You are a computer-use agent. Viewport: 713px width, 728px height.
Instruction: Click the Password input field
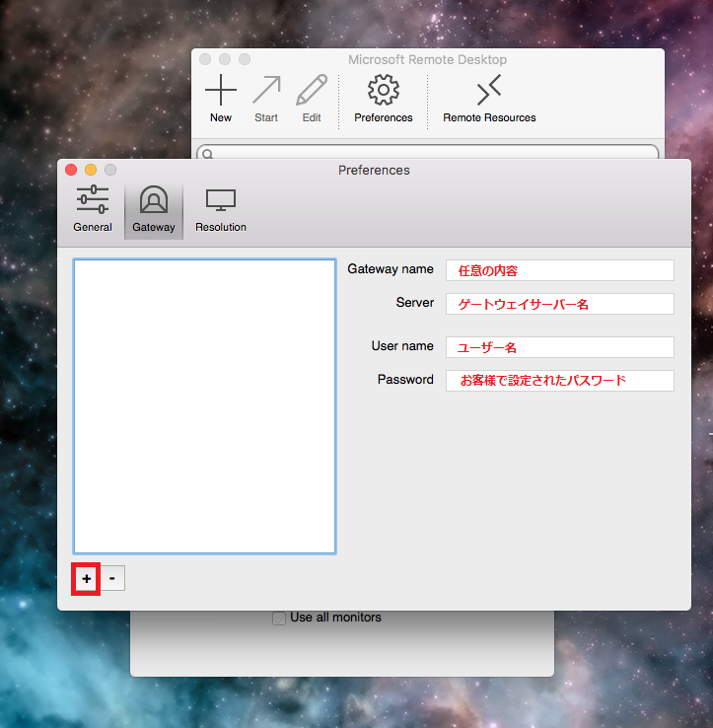point(560,381)
